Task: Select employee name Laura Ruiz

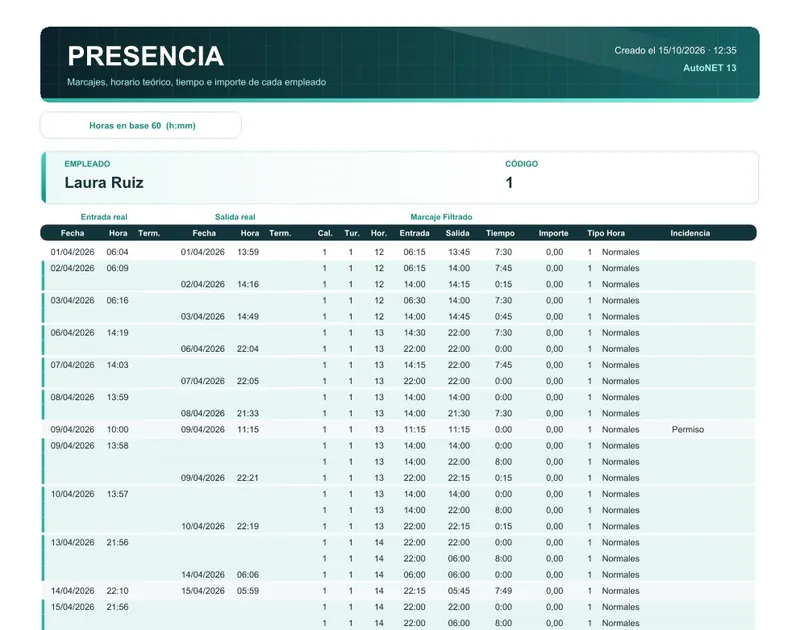Action: click(104, 183)
